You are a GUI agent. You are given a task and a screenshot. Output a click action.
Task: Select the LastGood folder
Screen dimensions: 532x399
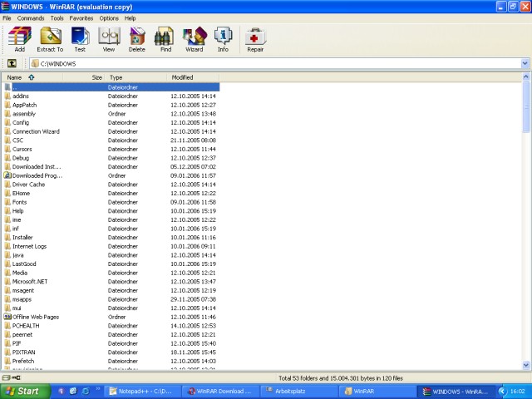pyautogui.click(x=24, y=264)
